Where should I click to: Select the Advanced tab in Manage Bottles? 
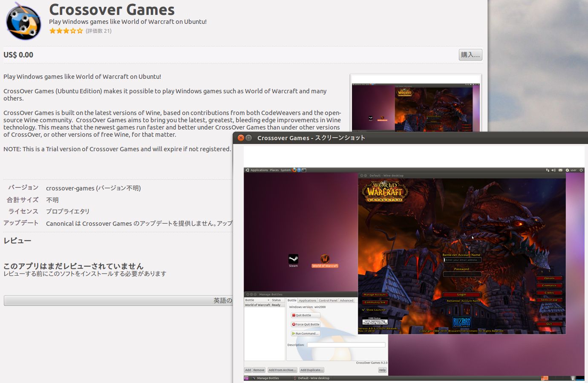click(x=346, y=300)
